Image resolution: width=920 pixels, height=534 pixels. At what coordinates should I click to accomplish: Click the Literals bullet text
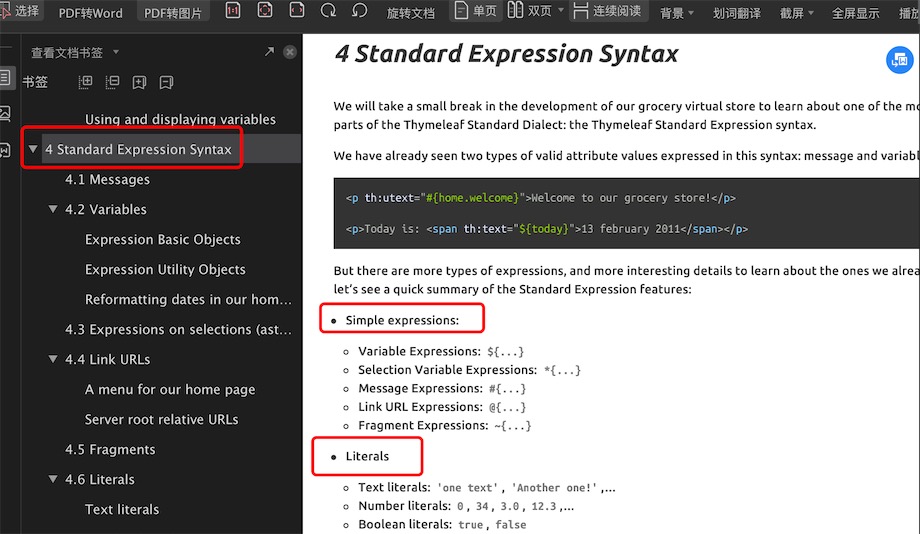tap(367, 456)
